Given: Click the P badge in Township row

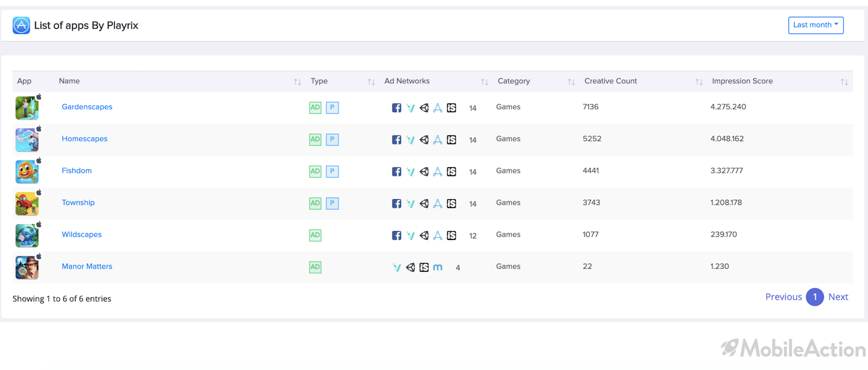Looking at the screenshot, I should 332,203.
